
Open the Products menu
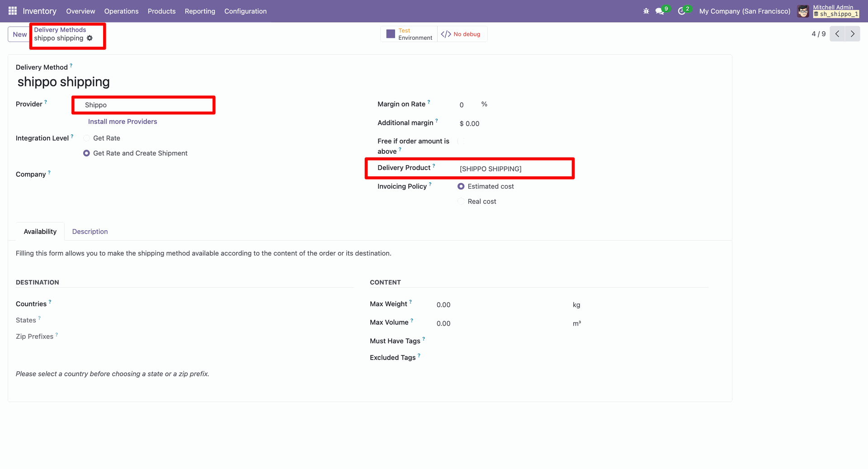pos(161,11)
